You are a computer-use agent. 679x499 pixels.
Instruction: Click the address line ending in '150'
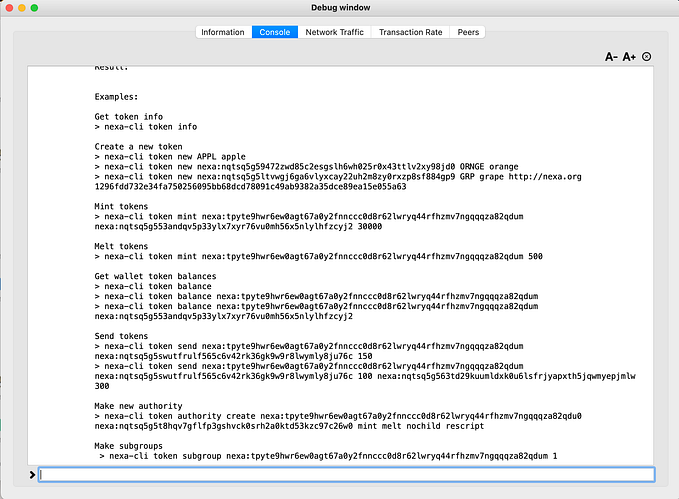233,356
